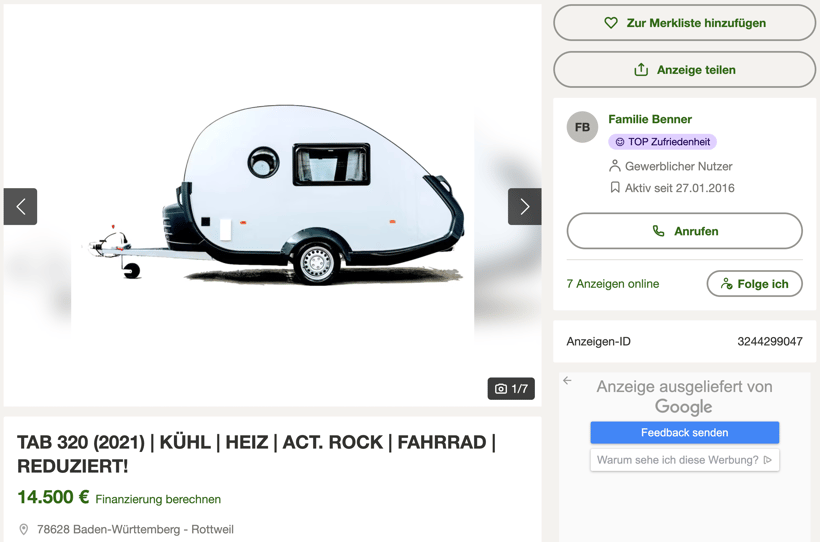Screen dimensions: 820x542
Task: Open the main caravan photo
Action: [272, 205]
